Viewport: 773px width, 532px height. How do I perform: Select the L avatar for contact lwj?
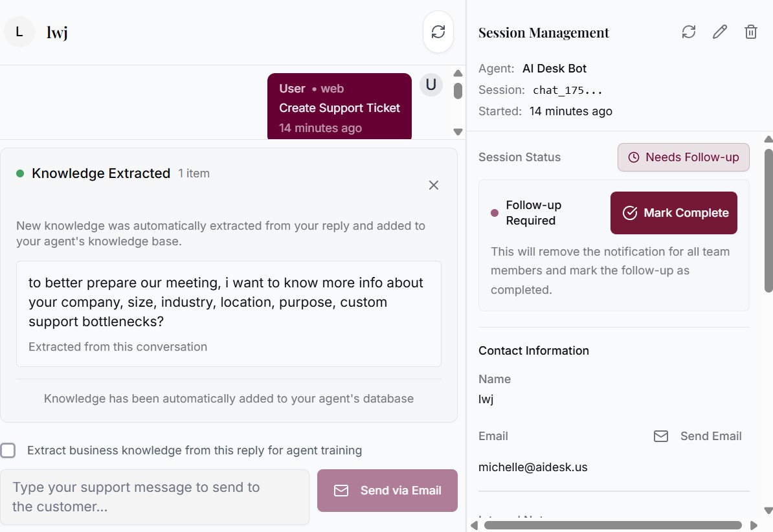(19, 31)
